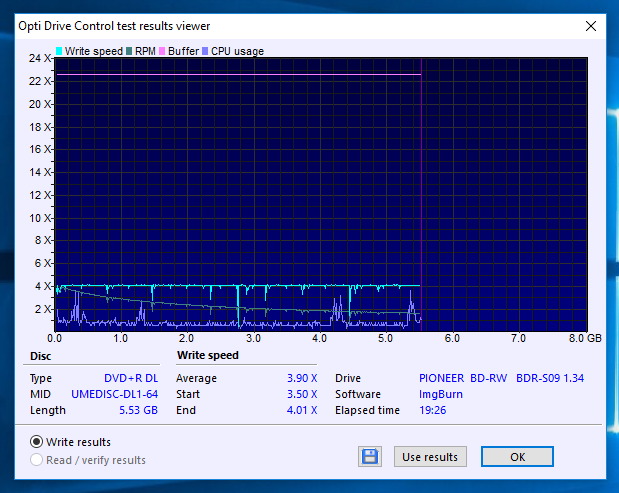Image resolution: width=619 pixels, height=493 pixels.
Task: Click the CPU usage legend label
Action: click(x=237, y=51)
